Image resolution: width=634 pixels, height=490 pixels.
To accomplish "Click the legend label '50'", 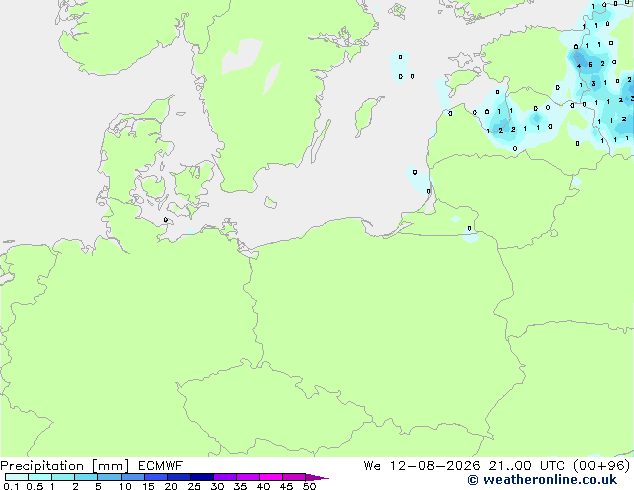I will click(309, 486).
